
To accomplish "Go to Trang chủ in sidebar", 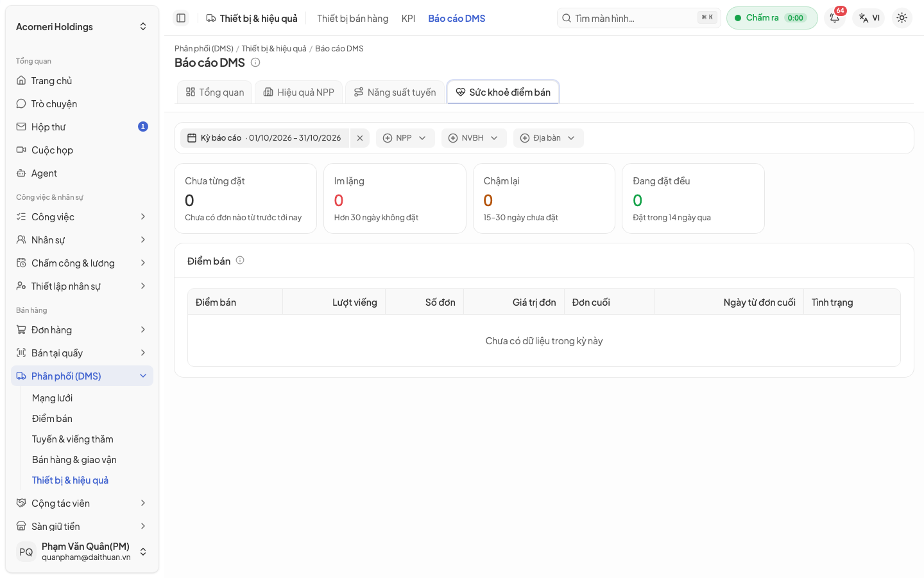I will click(x=81, y=81).
